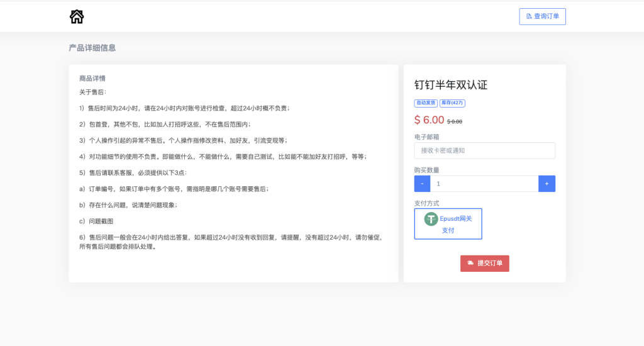644x346 pixels.
Task: Click the line starting with 3）个人操作引起的异常
Action: pyautogui.click(x=184, y=140)
